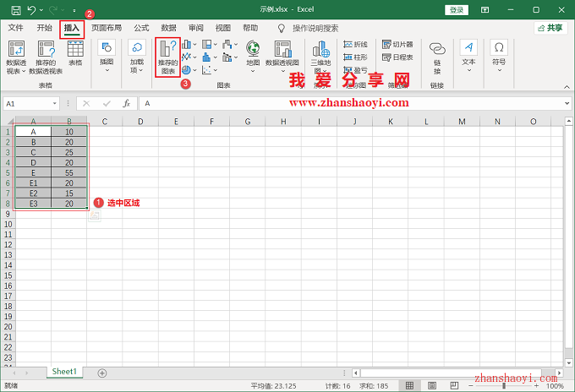
Task: Collapse the ribbon with the caret arrow
Action: pyautogui.click(x=567, y=87)
